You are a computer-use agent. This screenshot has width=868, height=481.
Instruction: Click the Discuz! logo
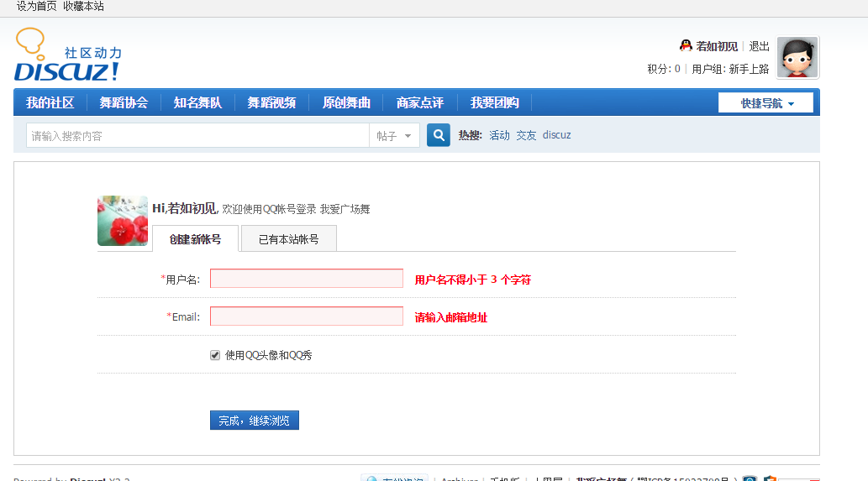tap(67, 55)
